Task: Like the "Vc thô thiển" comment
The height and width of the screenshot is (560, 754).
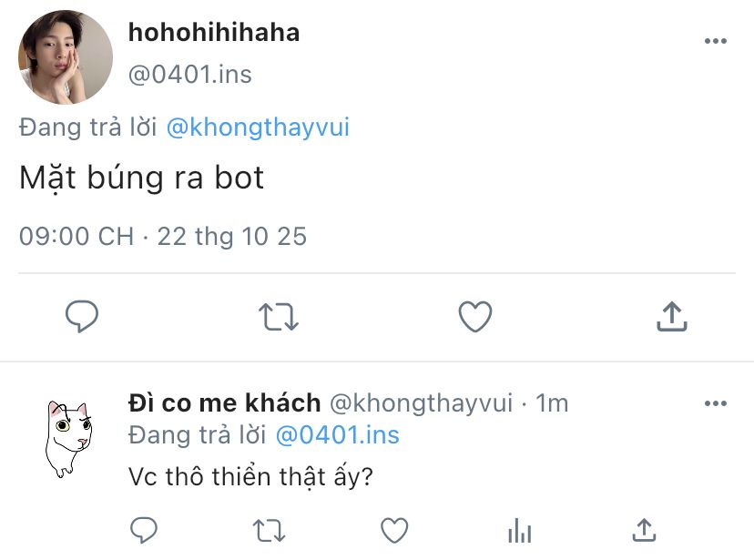Action: click(x=393, y=529)
